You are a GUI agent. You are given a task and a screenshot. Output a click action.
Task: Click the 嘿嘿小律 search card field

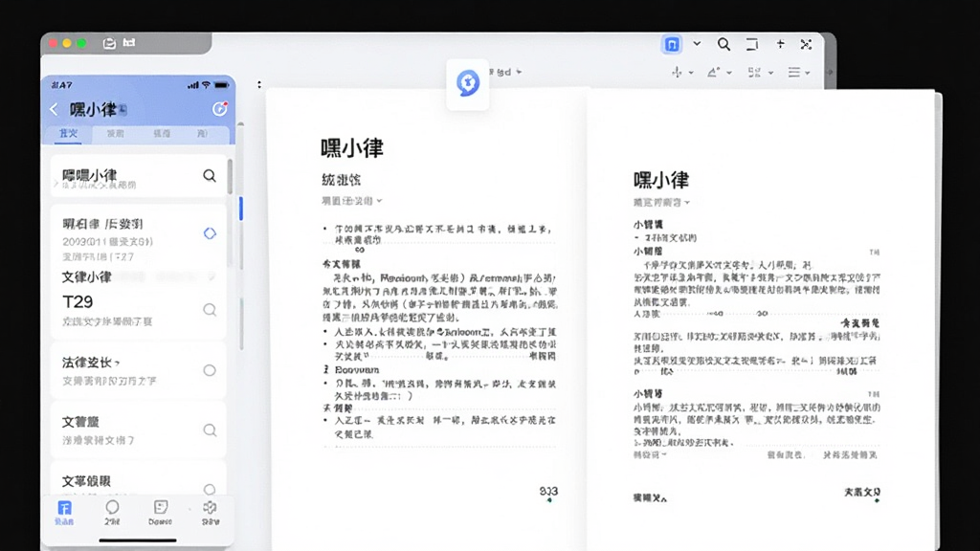(138, 177)
